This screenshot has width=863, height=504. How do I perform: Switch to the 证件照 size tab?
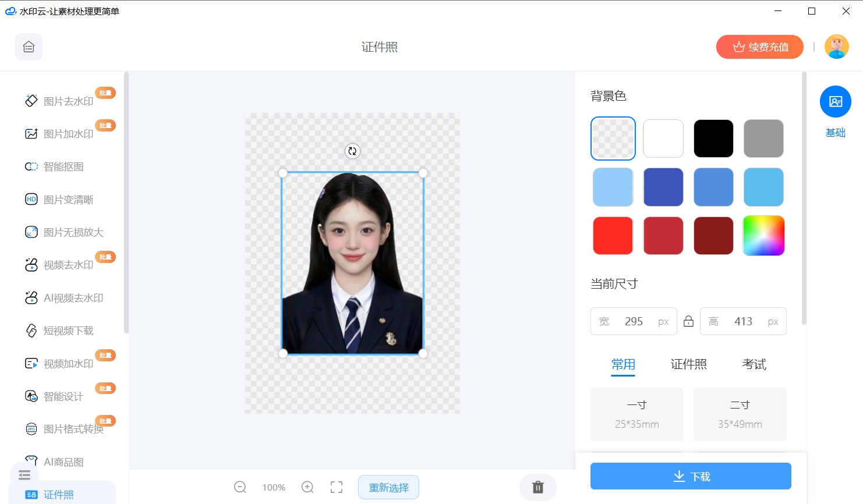point(688,364)
